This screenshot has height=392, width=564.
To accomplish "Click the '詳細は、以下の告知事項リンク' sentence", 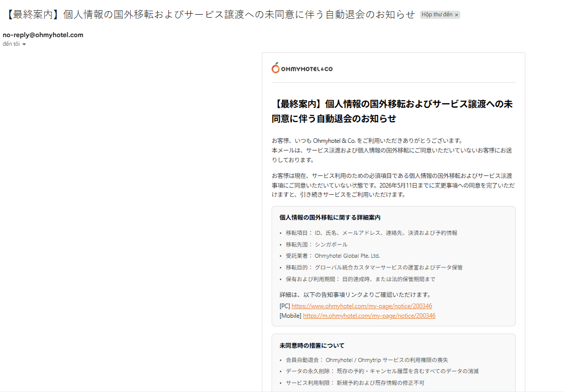I will tap(355, 295).
